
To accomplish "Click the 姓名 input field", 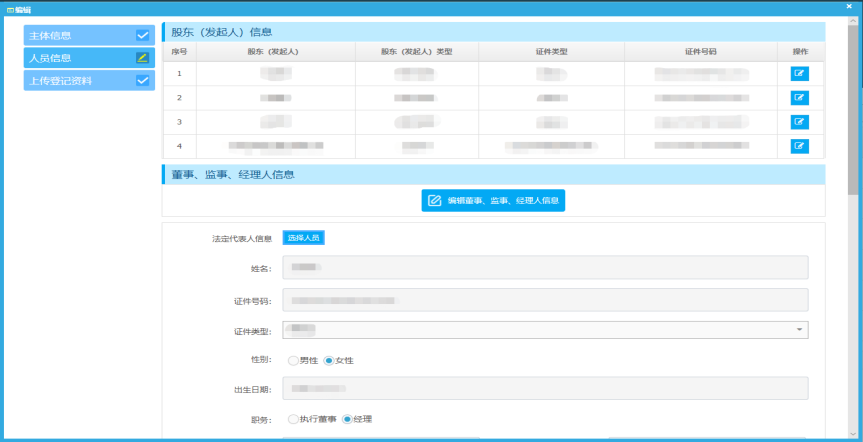I will click(545, 268).
